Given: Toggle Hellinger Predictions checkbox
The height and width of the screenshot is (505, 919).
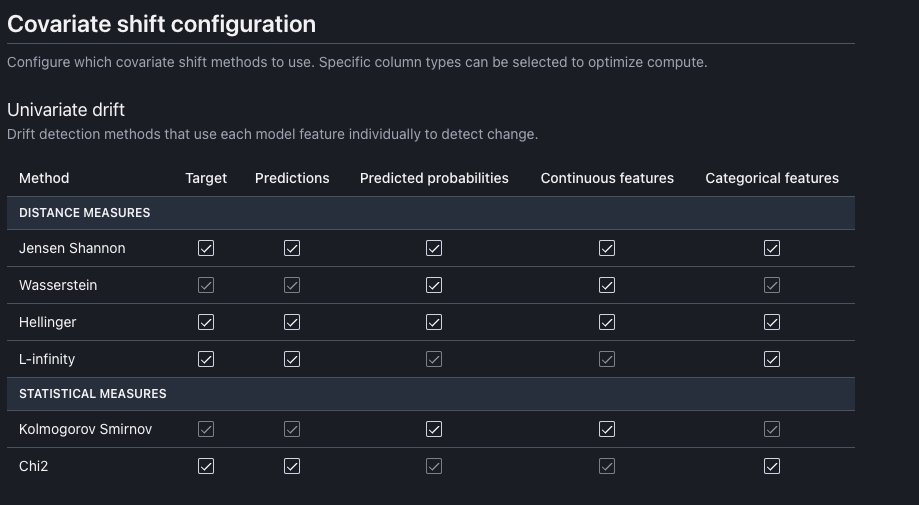Looking at the screenshot, I should click(x=292, y=322).
